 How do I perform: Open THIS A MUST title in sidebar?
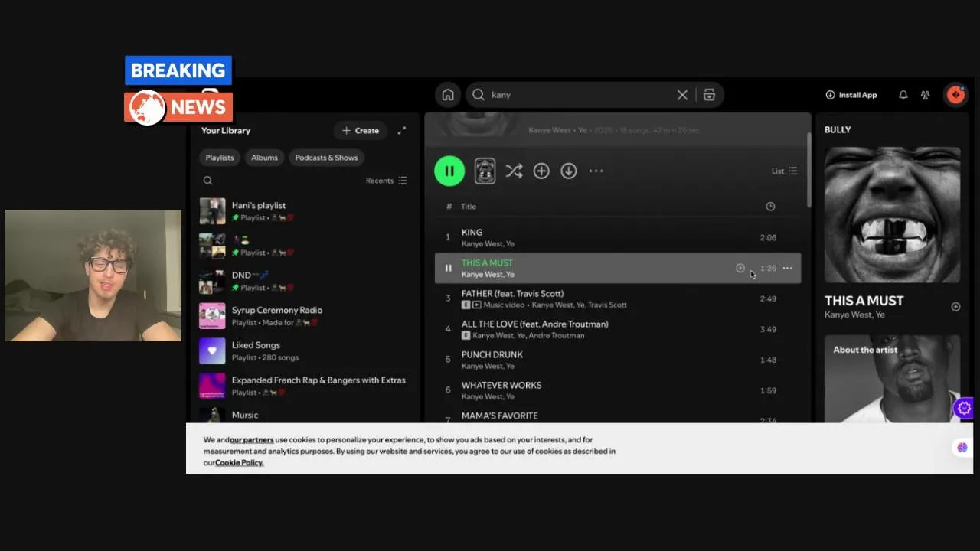[x=864, y=301]
